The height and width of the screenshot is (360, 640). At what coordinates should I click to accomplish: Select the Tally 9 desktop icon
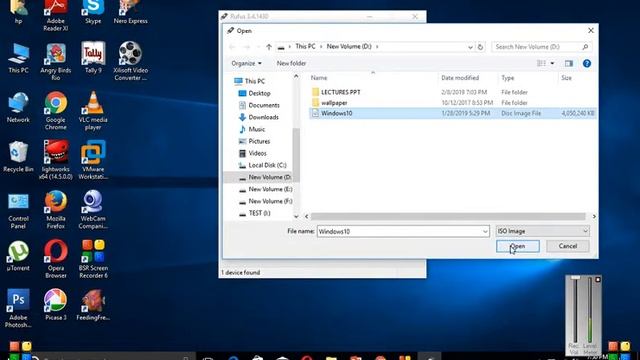pos(93,58)
